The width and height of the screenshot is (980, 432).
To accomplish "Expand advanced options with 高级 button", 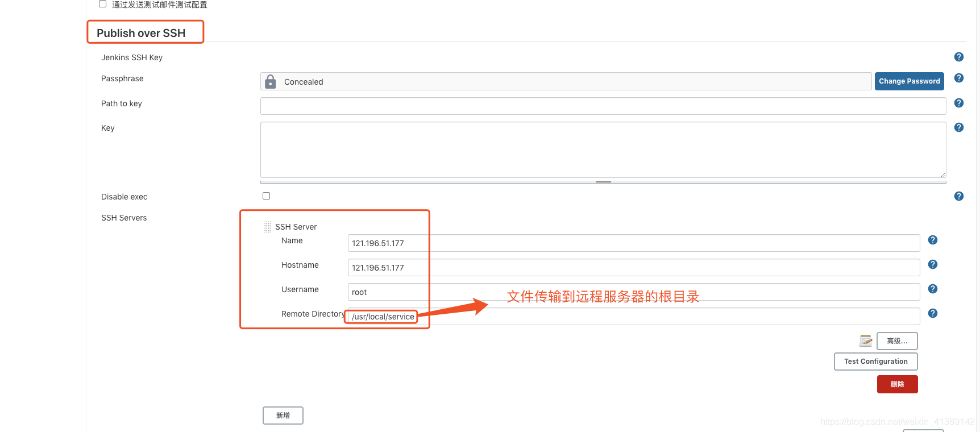I will click(x=897, y=341).
